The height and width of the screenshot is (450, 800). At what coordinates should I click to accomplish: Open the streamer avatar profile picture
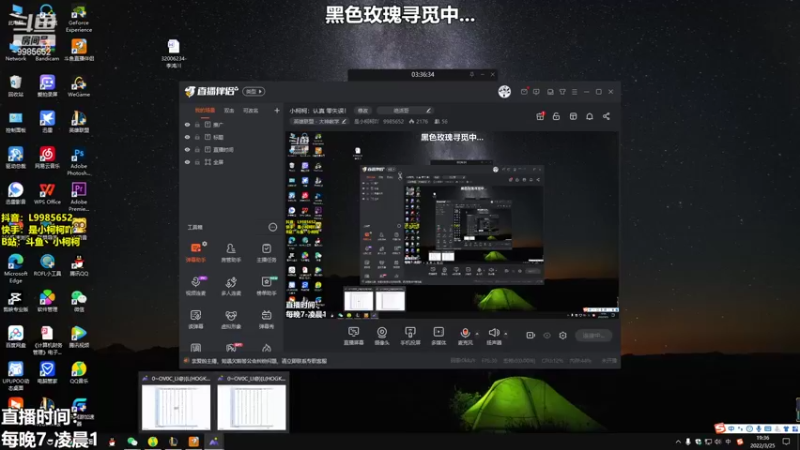(505, 91)
